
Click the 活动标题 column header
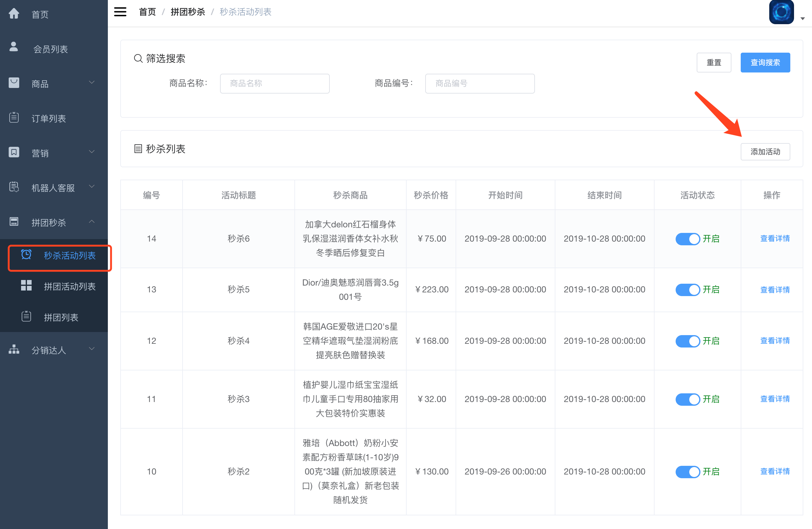238,195
